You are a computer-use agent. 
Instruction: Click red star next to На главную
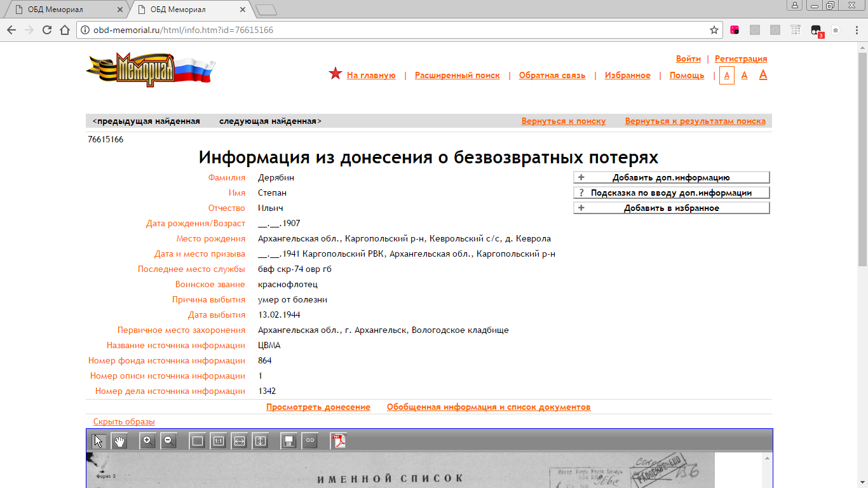point(336,74)
